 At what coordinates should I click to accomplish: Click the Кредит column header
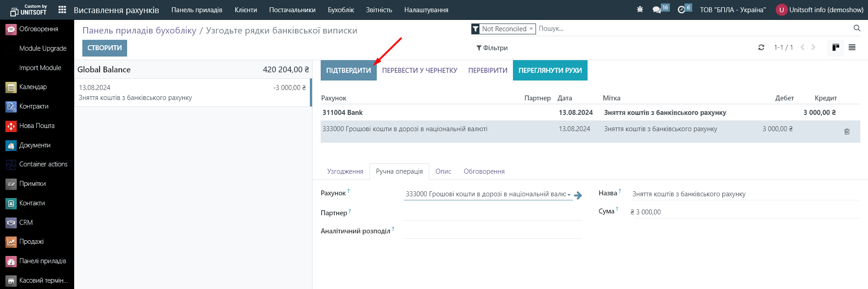(825, 98)
